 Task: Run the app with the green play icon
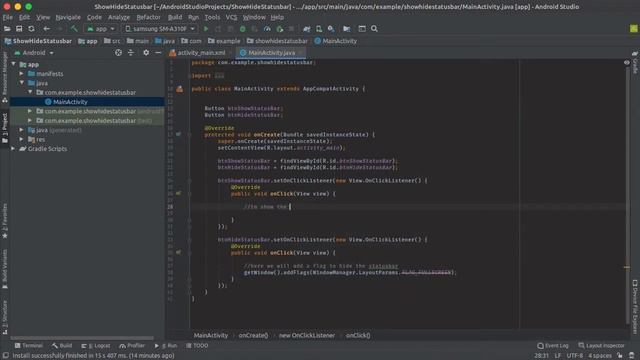(x=206, y=29)
